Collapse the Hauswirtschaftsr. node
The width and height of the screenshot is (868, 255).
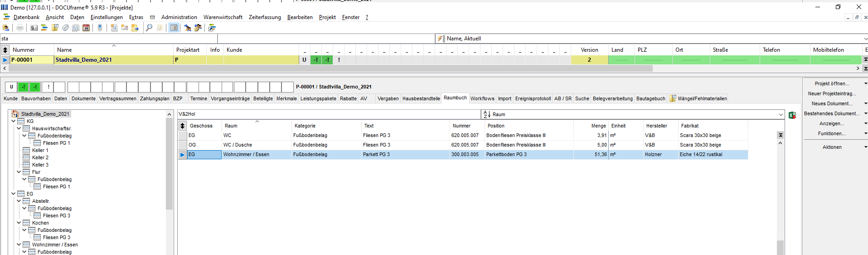point(19,128)
